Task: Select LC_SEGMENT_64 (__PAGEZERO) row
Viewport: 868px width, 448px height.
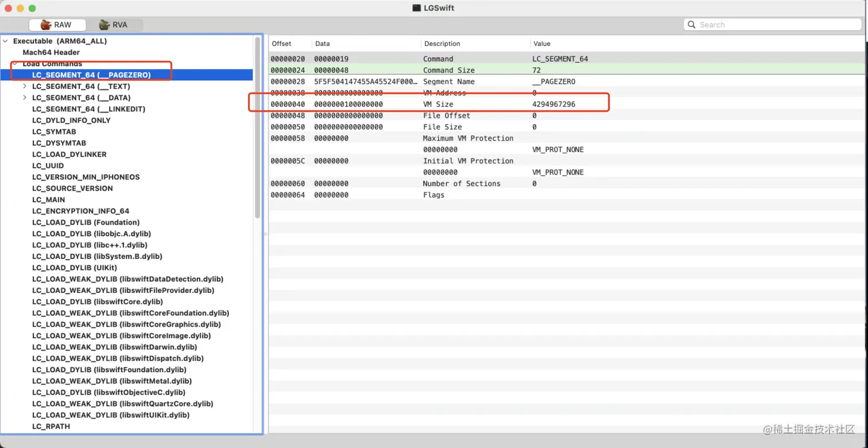Action: tap(127, 75)
